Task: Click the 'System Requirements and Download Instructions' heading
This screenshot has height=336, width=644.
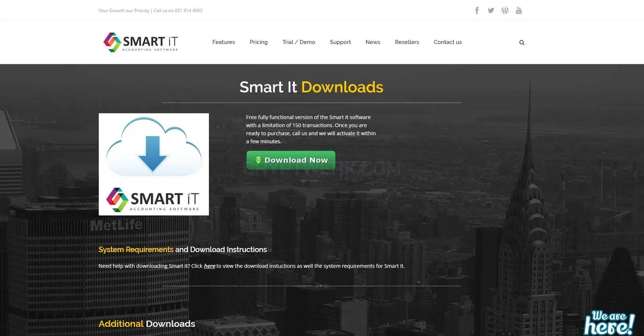Action: [183, 250]
